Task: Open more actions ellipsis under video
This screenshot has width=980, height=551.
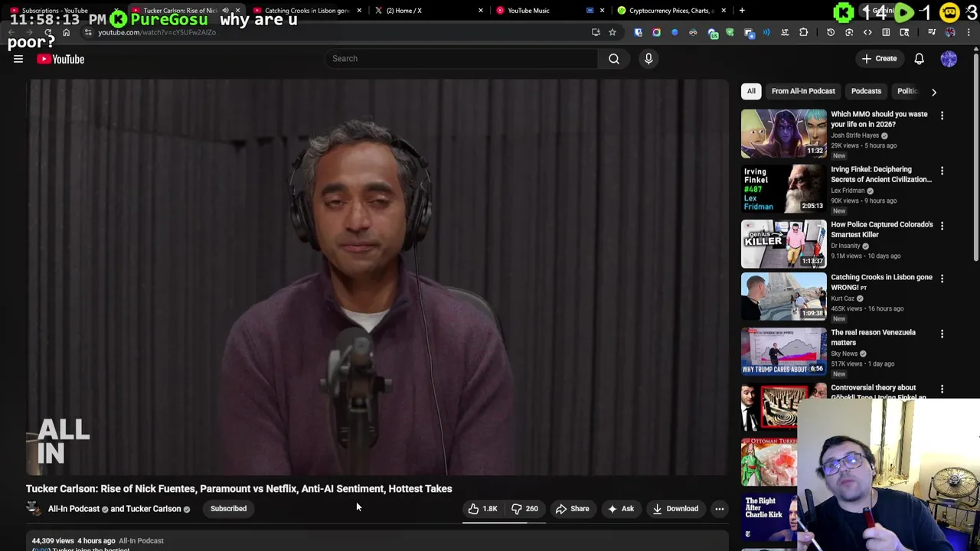Action: click(720, 508)
